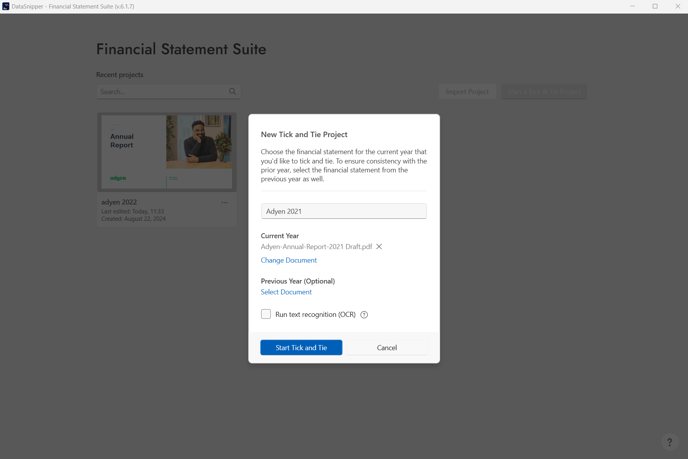This screenshot has height=459, width=688.
Task: Open the OCR help info icon
Action: coord(364,315)
